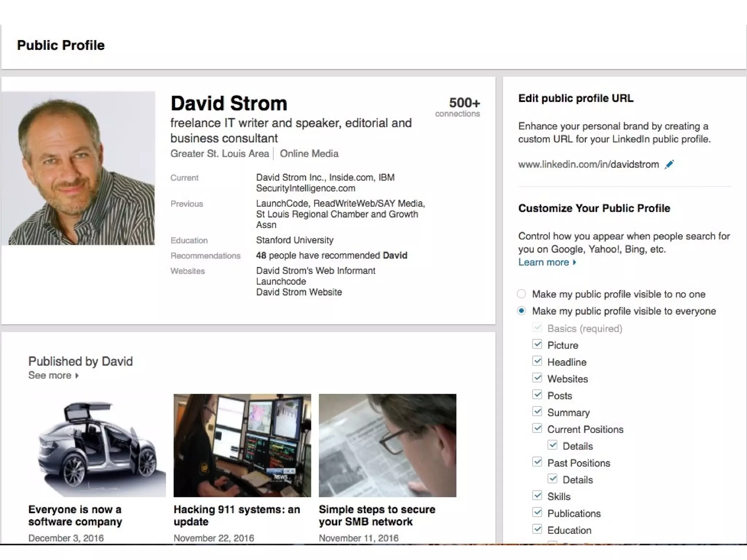Toggle Details under Current Positions
The image size is (747, 560).
click(552, 445)
